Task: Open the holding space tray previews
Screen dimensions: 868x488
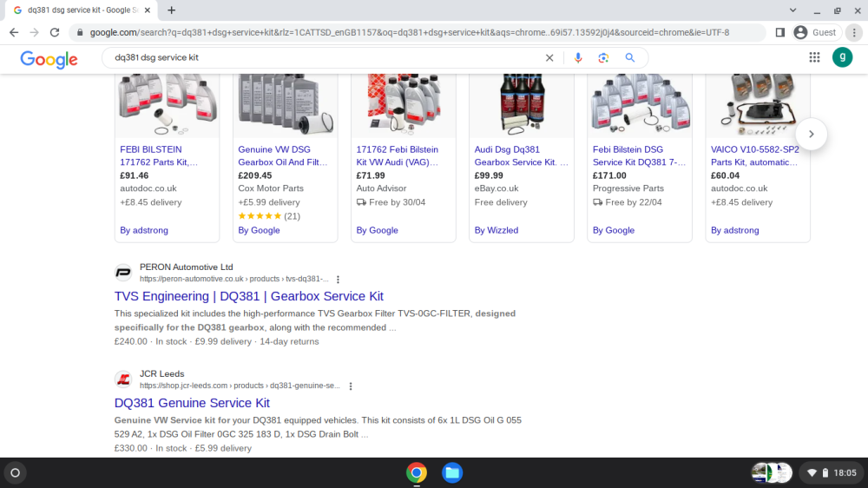Action: (772, 473)
